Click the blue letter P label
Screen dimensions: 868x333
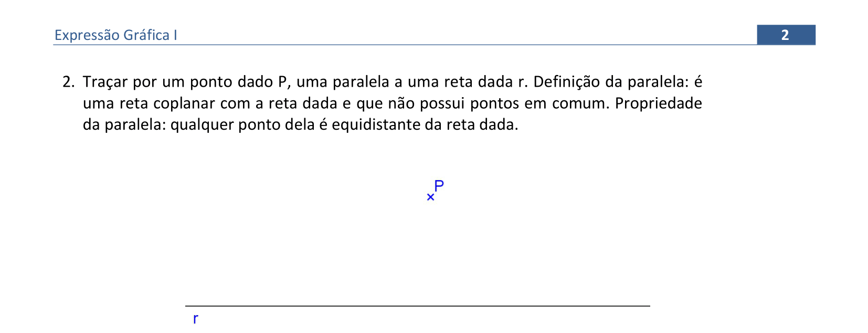pyautogui.click(x=439, y=185)
